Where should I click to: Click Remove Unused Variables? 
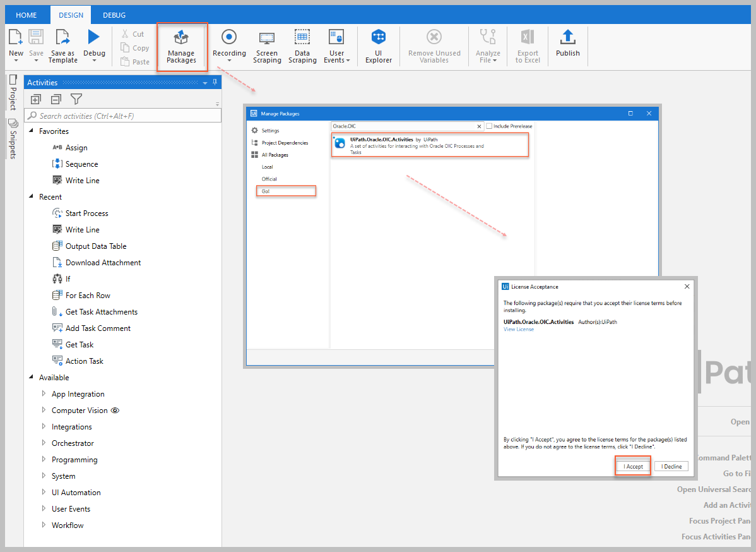coord(434,46)
